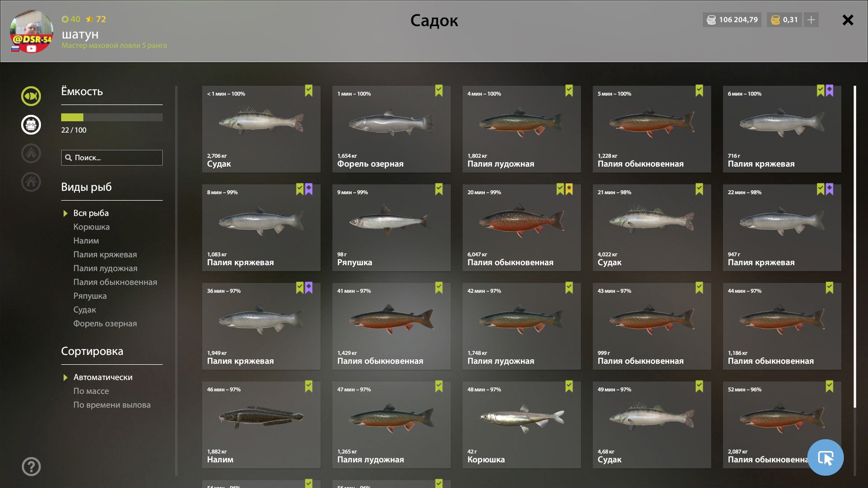Sort fish По массе
The width and height of the screenshot is (868, 488).
click(91, 391)
